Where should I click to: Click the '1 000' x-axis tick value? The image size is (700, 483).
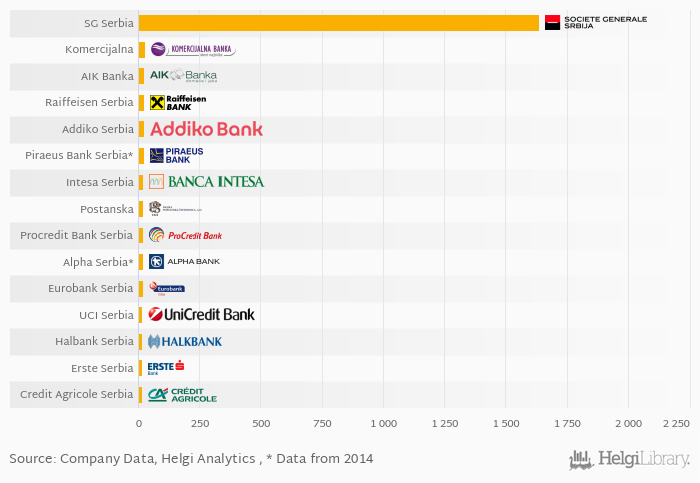point(383,424)
